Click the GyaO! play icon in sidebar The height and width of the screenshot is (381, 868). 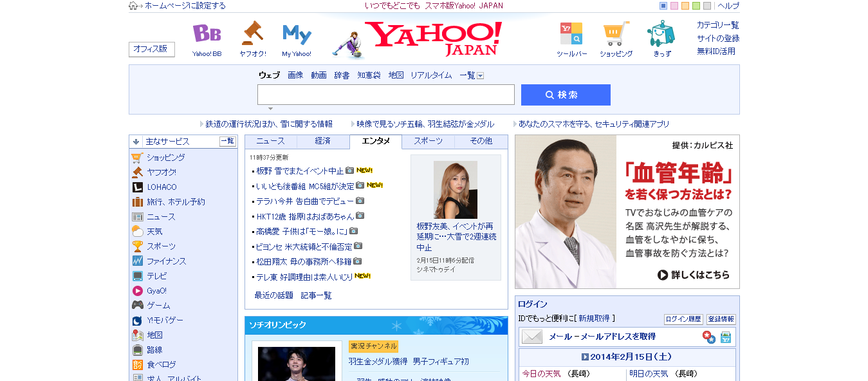click(x=137, y=291)
